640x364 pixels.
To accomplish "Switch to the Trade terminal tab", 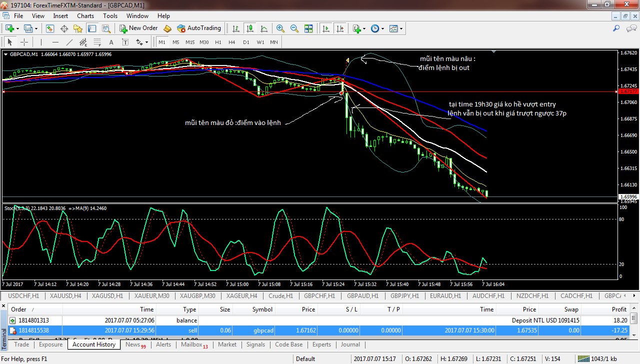I will click(x=21, y=344).
